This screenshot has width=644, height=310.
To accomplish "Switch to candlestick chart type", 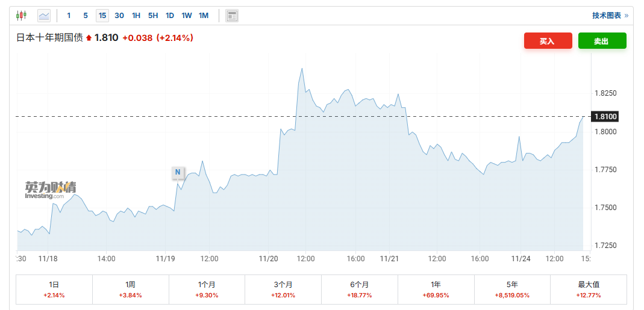I will [22, 16].
